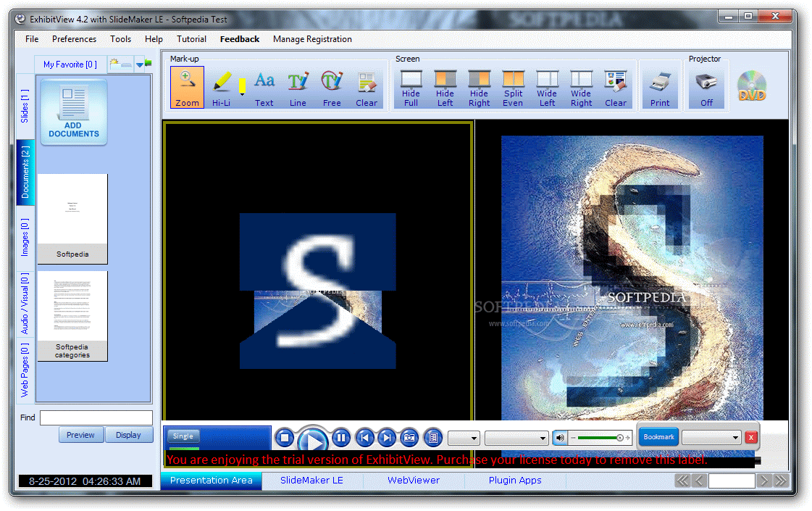Switch to the SlideMaker LE tab
812x511 pixels.
coord(311,481)
